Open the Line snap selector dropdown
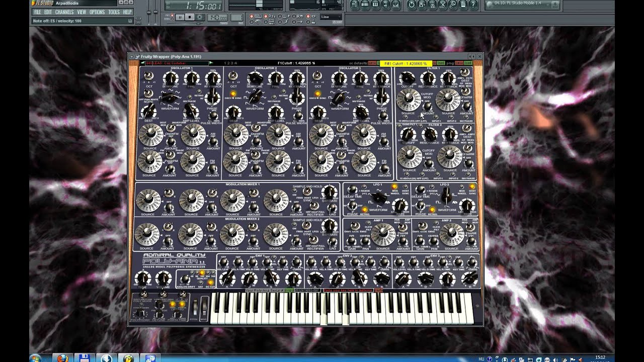 (331, 17)
